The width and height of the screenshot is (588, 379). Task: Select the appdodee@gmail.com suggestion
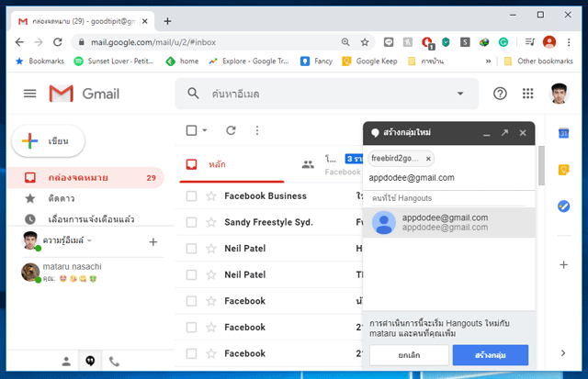pos(449,222)
